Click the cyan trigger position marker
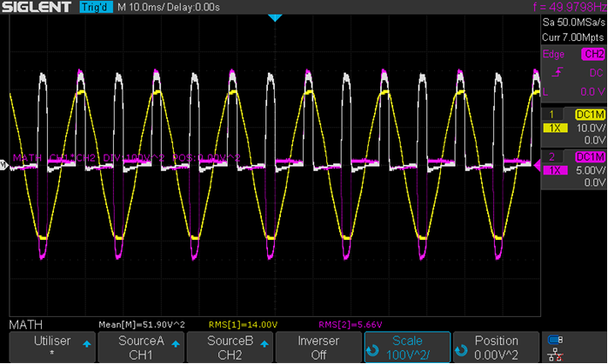The height and width of the screenshot is (364, 608). (x=275, y=18)
